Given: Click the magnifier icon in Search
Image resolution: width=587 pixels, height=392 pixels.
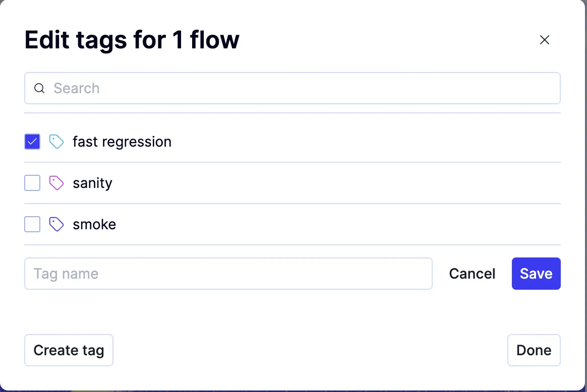Looking at the screenshot, I should (39, 88).
